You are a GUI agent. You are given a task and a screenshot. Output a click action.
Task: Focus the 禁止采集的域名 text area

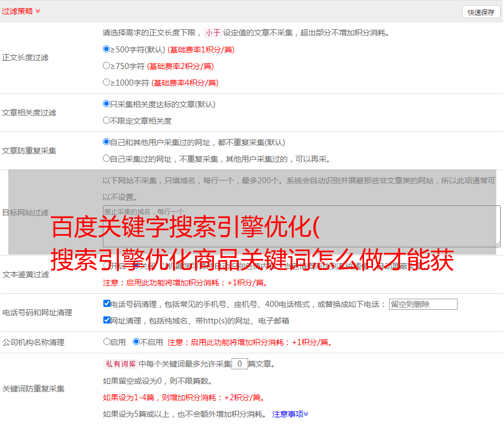coord(302,226)
